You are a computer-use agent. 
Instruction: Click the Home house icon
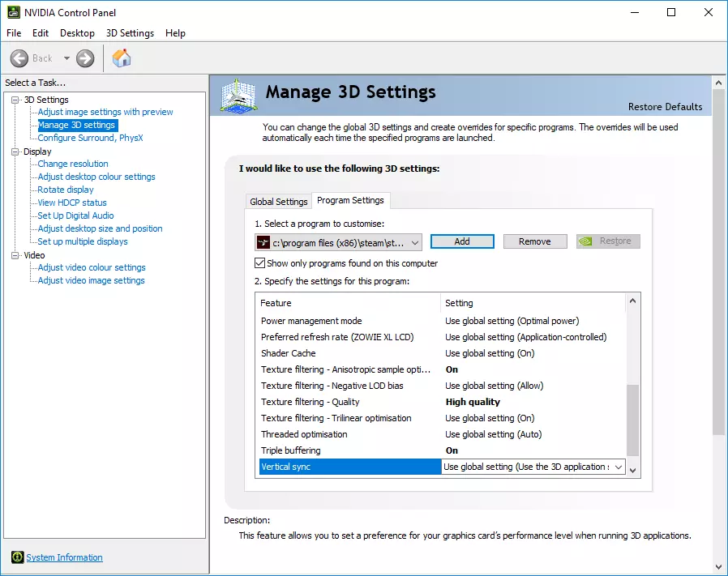(x=122, y=58)
